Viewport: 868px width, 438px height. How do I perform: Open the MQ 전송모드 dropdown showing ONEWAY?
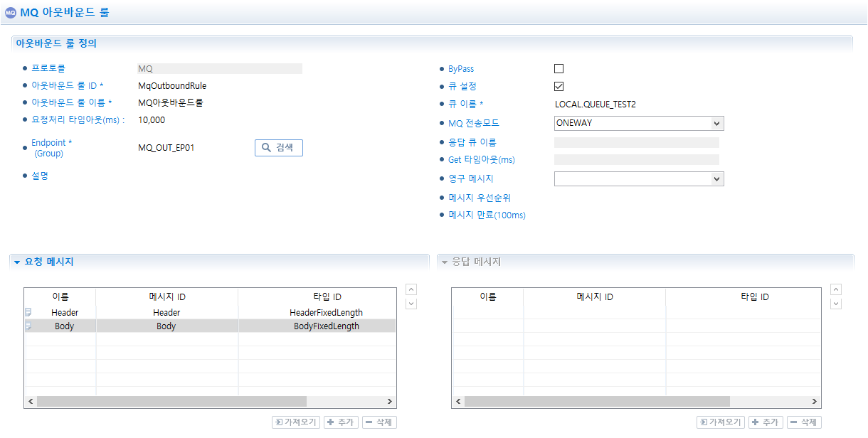click(x=719, y=123)
